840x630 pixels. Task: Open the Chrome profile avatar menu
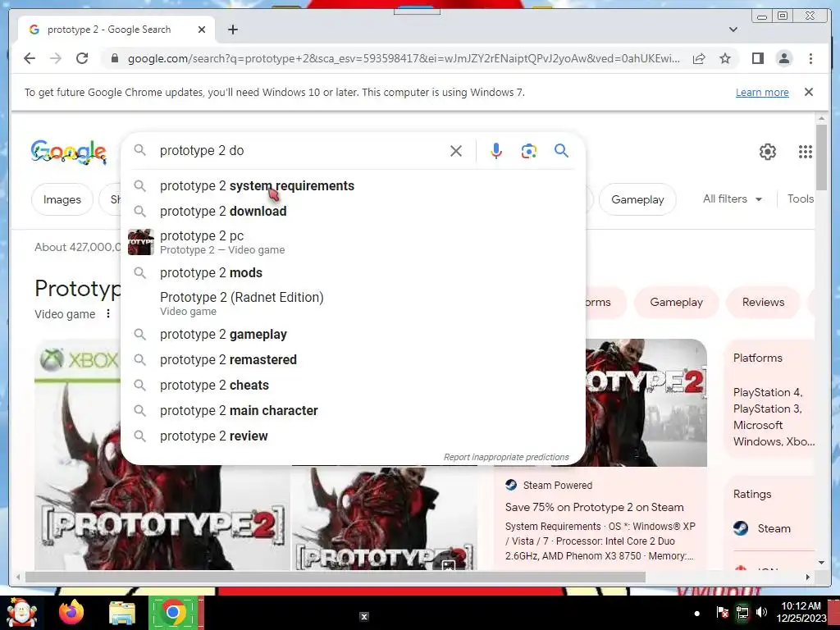coord(783,58)
